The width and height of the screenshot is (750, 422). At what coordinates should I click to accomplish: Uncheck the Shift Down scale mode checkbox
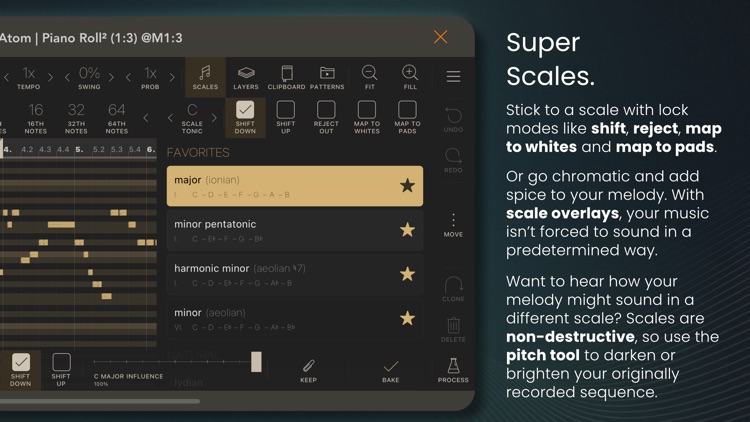point(245,110)
